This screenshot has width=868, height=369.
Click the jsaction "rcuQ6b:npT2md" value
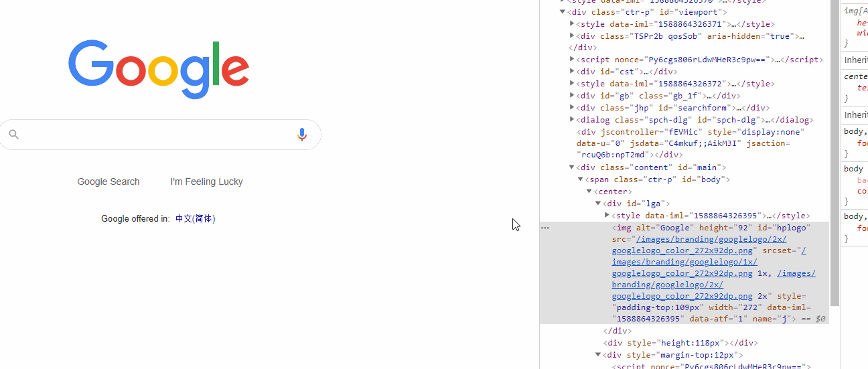pos(616,155)
